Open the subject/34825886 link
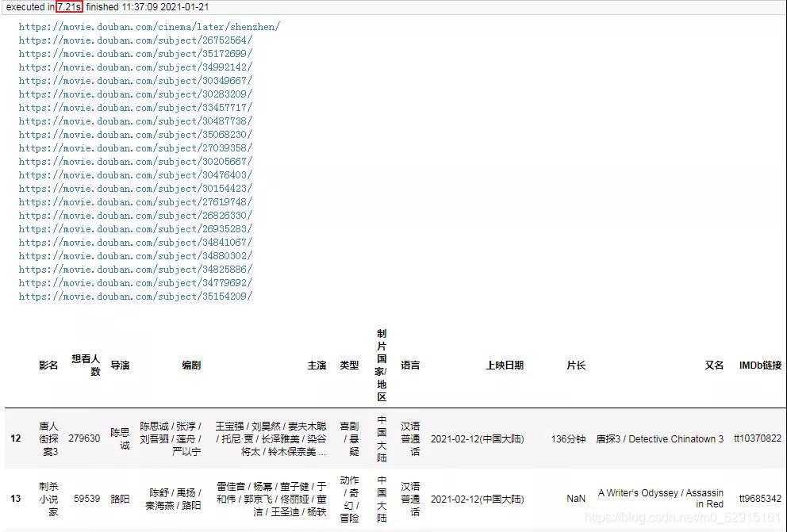 tap(136, 270)
